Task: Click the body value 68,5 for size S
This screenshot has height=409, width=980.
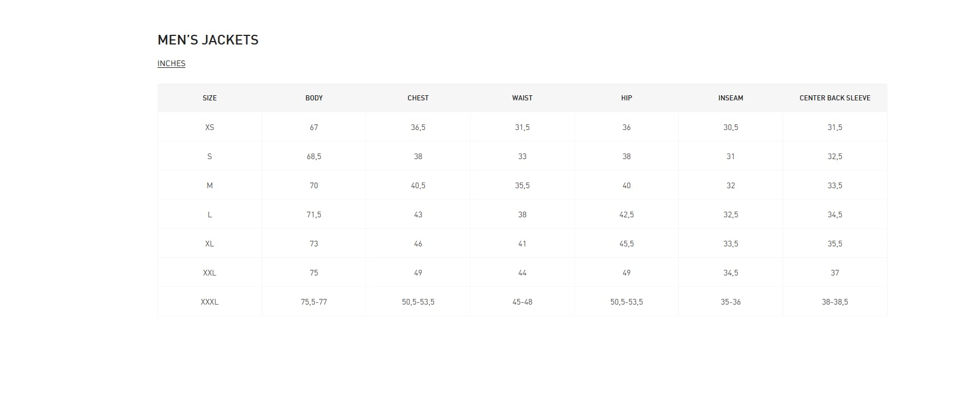Action: pyautogui.click(x=314, y=156)
